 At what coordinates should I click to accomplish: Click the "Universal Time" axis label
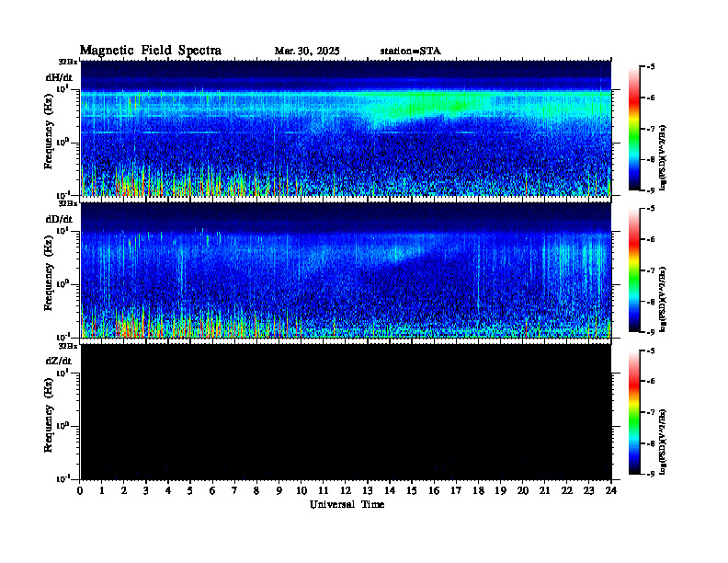pos(347,504)
